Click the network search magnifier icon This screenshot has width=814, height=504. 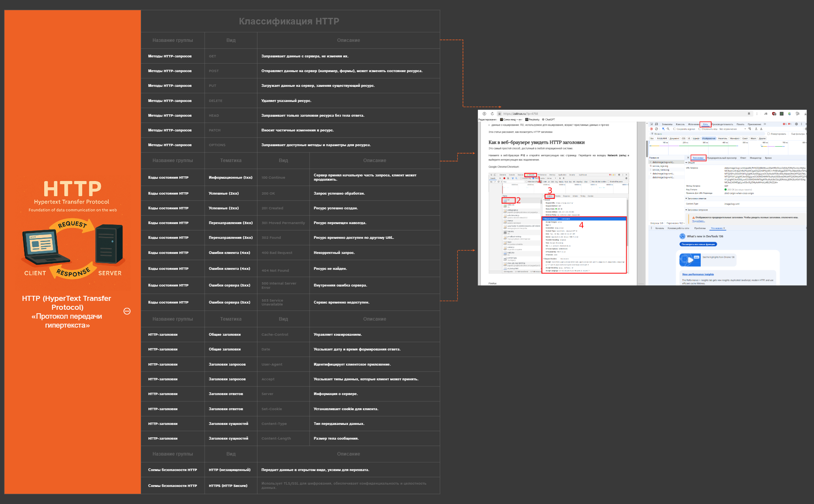click(668, 129)
